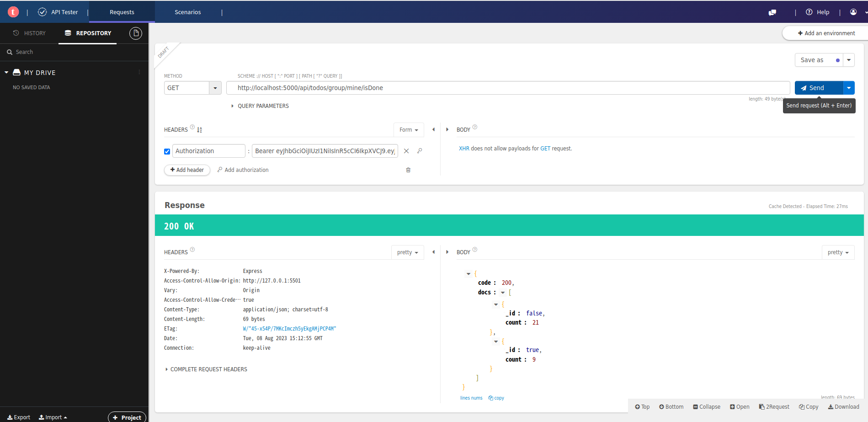Click Add authorization link

[x=243, y=170]
